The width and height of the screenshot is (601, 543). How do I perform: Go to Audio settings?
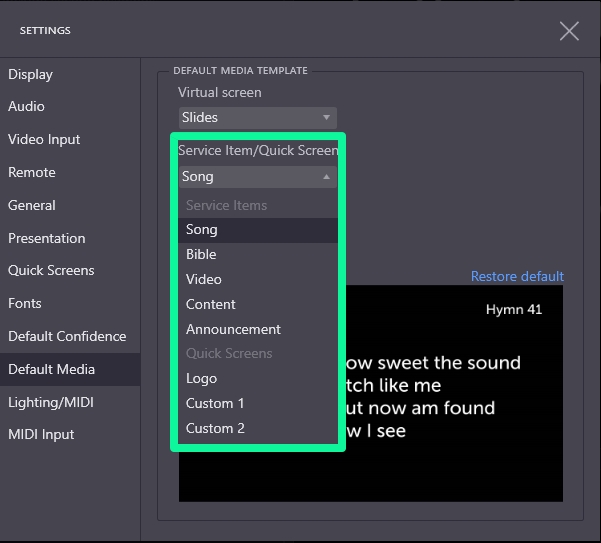click(27, 107)
